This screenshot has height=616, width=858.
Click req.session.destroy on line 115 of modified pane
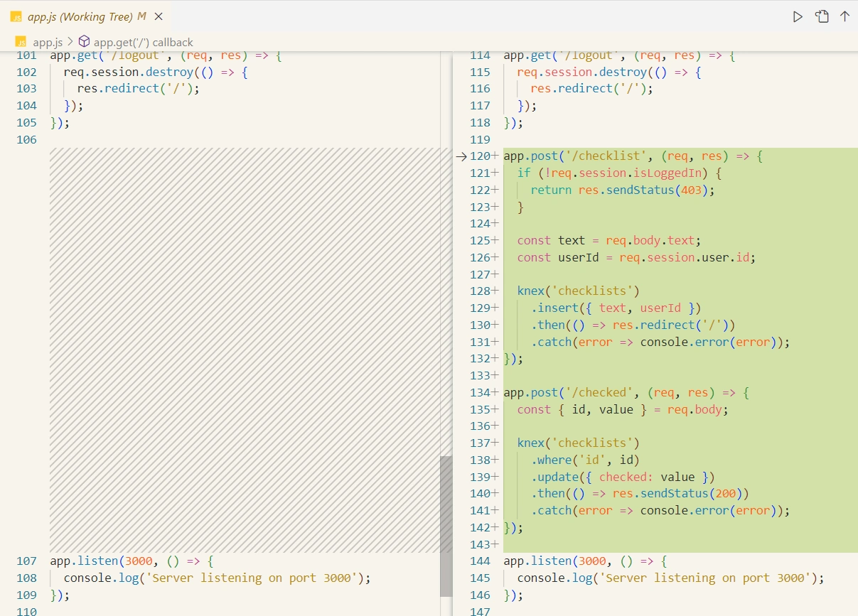pos(582,72)
